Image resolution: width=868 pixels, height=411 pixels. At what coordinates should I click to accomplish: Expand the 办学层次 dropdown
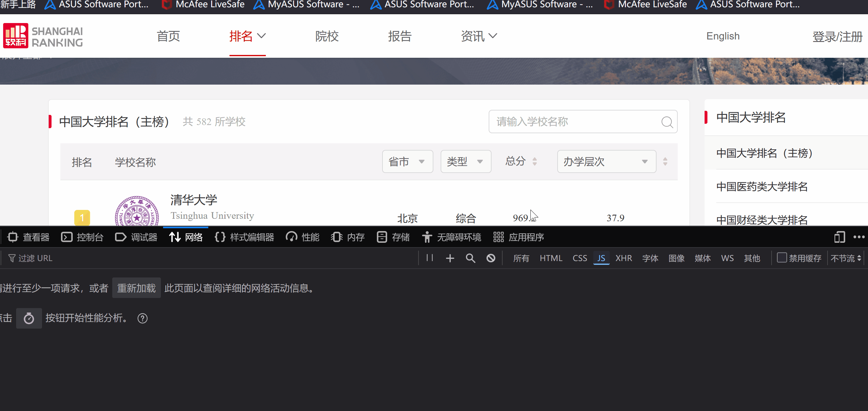pos(606,162)
